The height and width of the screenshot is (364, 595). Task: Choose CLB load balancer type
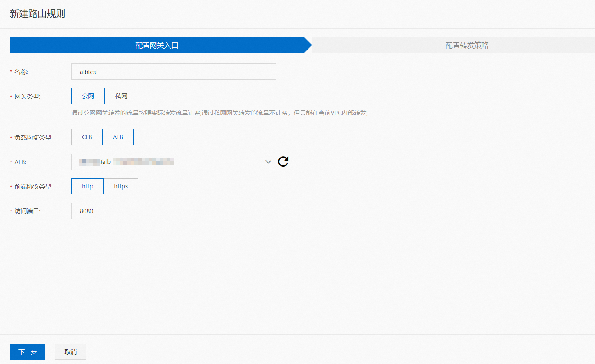(x=87, y=137)
